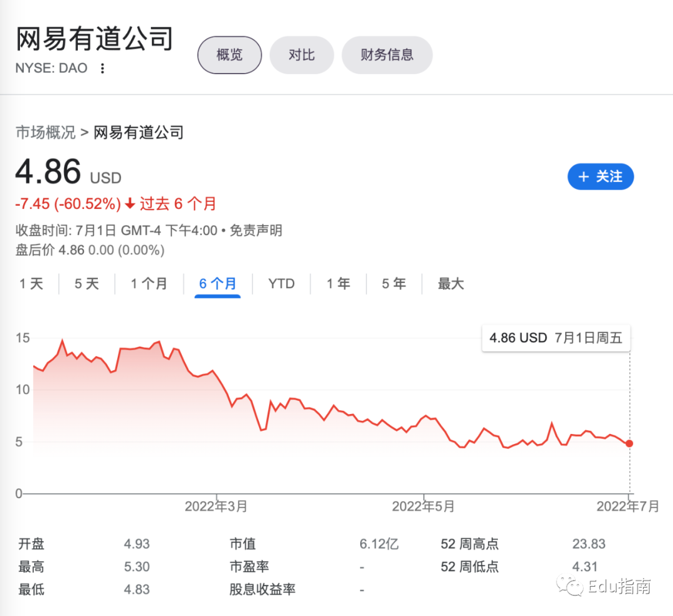This screenshot has width=673, height=616.
Task: Click the 2022年3月 axis label
Action: click(x=216, y=506)
